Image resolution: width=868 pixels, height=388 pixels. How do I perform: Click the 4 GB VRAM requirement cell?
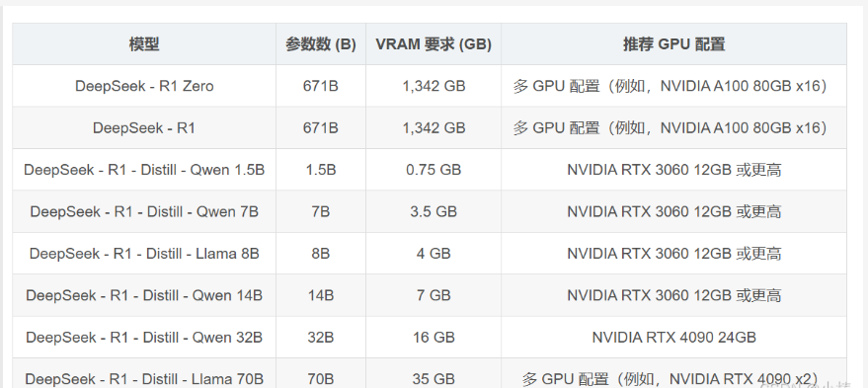pos(434,254)
